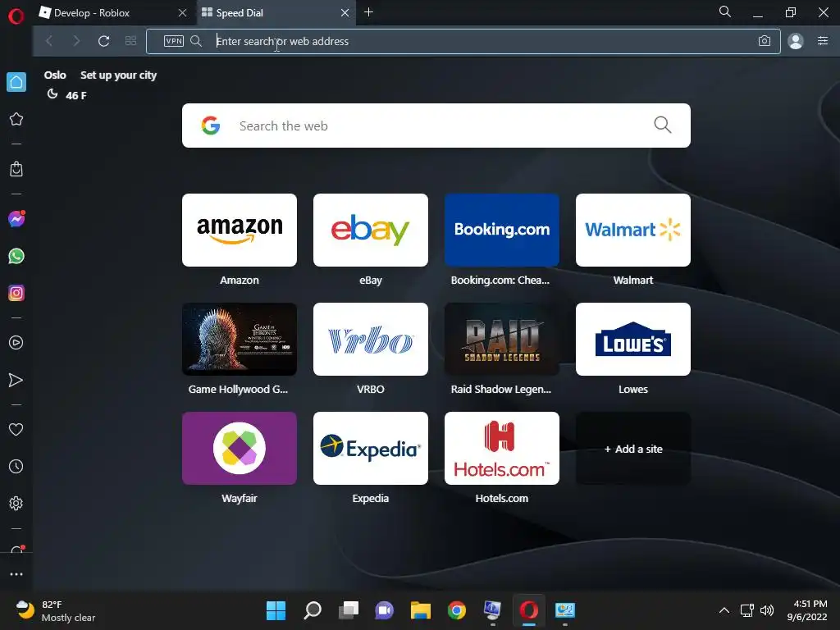
Task: Click the Oslo weather city label
Action: pos(55,75)
